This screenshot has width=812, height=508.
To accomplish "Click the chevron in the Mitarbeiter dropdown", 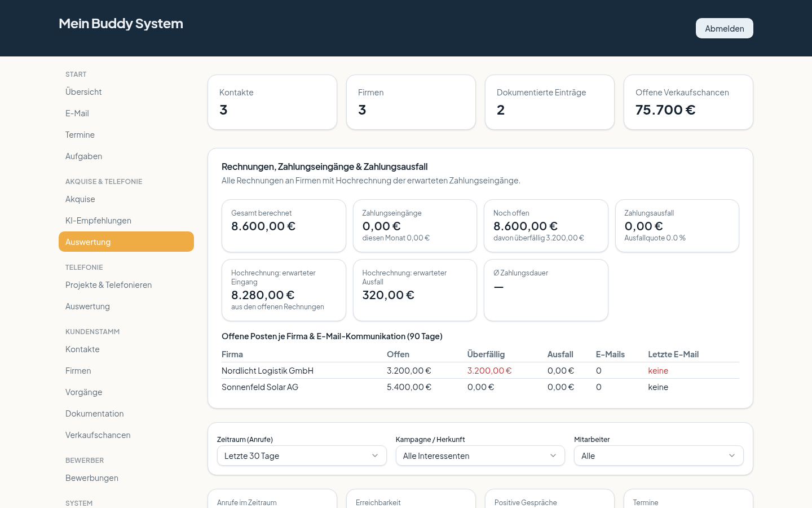I will pos(732,456).
